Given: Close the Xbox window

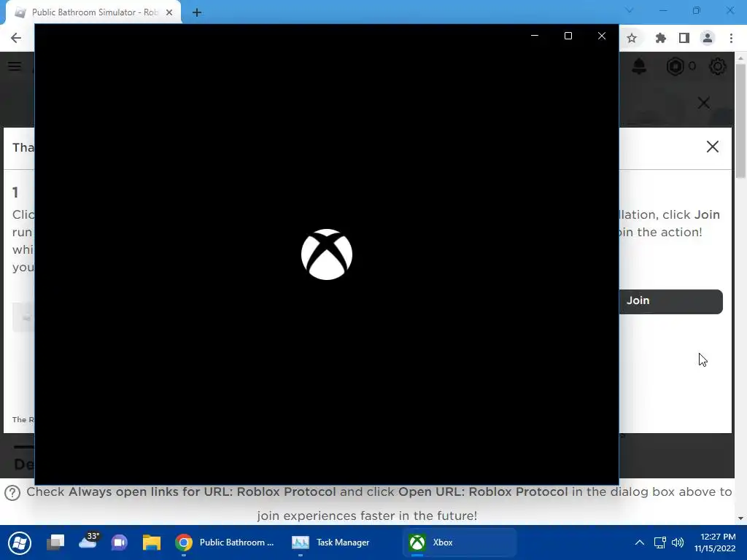Looking at the screenshot, I should tap(602, 36).
